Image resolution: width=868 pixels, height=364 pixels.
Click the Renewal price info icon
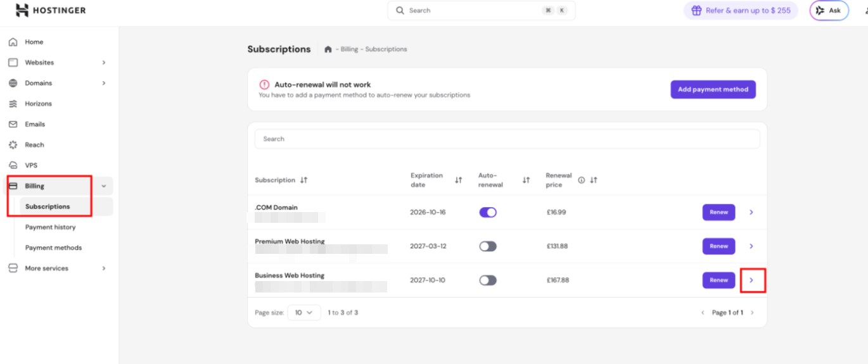(x=581, y=180)
